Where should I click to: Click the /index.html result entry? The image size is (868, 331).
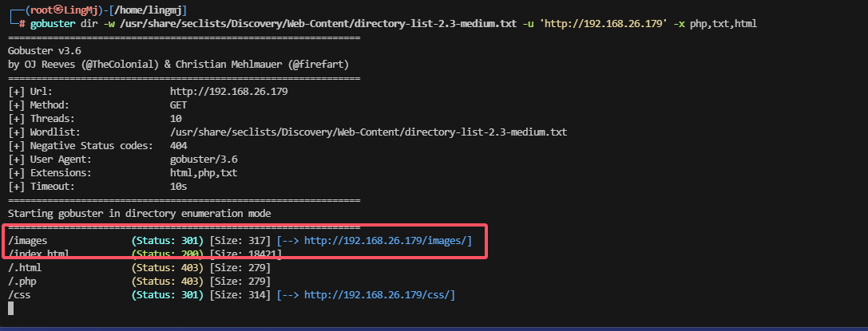45,254
